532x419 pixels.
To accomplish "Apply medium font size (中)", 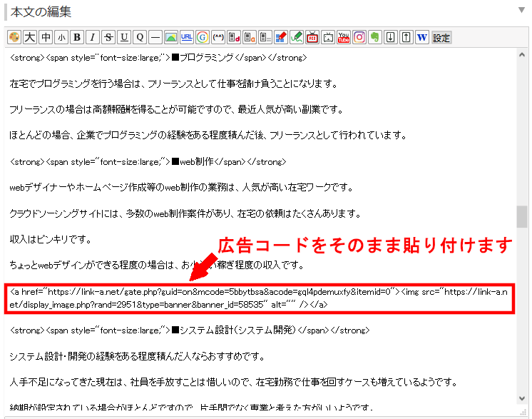I will [46, 37].
